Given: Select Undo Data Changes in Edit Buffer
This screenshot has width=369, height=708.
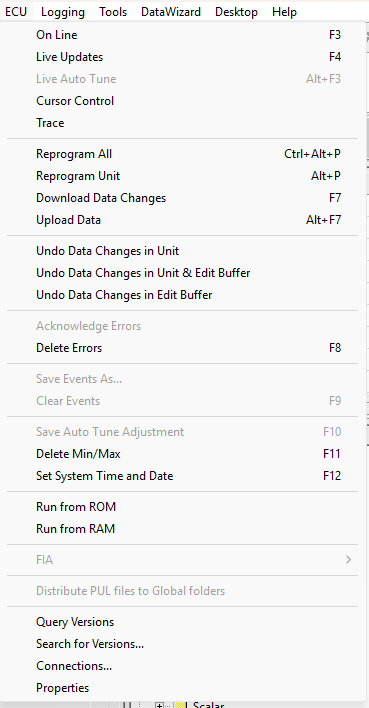Looking at the screenshot, I should pos(182,295).
